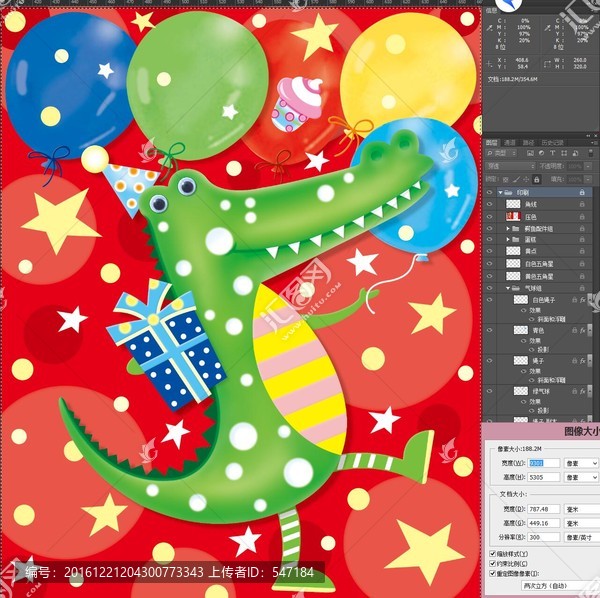Click the padlock on 印刷 group row

click(582, 192)
